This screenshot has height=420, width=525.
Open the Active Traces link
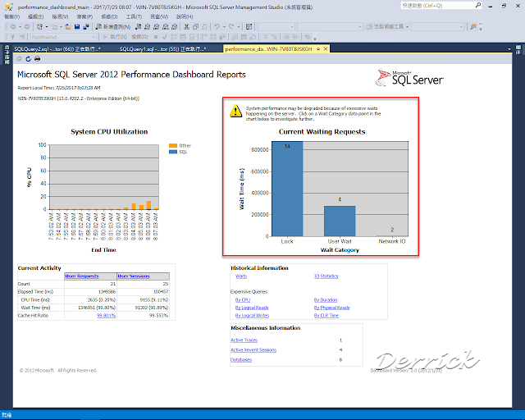(x=244, y=340)
